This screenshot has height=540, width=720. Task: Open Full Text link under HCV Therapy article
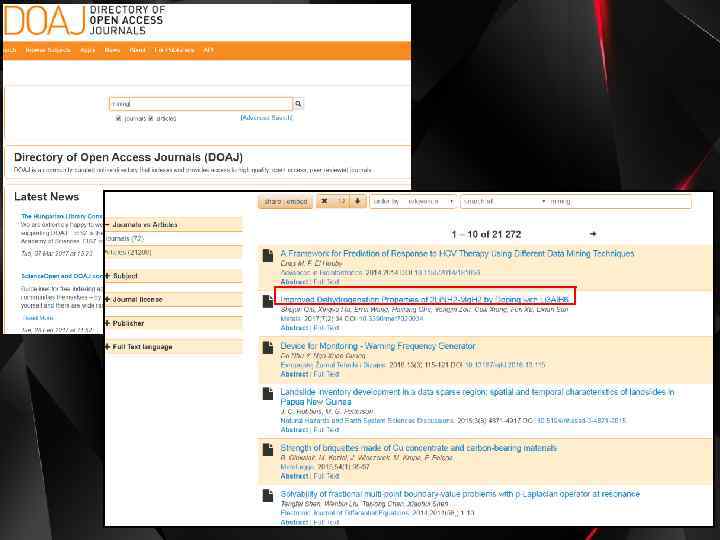[326, 281]
